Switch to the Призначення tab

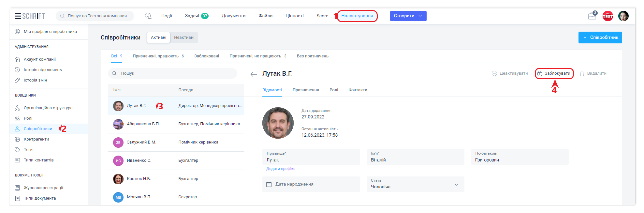tap(306, 90)
